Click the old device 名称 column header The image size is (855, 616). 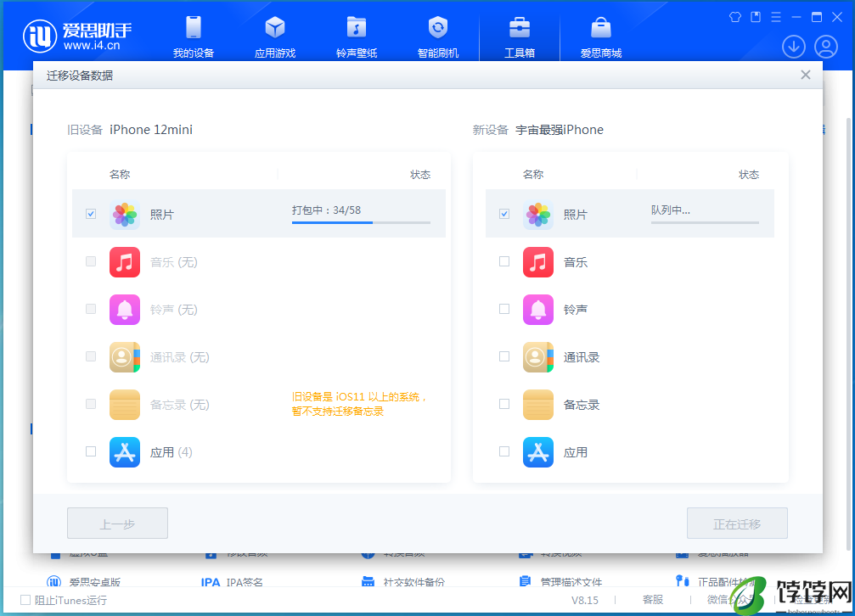pos(120,175)
